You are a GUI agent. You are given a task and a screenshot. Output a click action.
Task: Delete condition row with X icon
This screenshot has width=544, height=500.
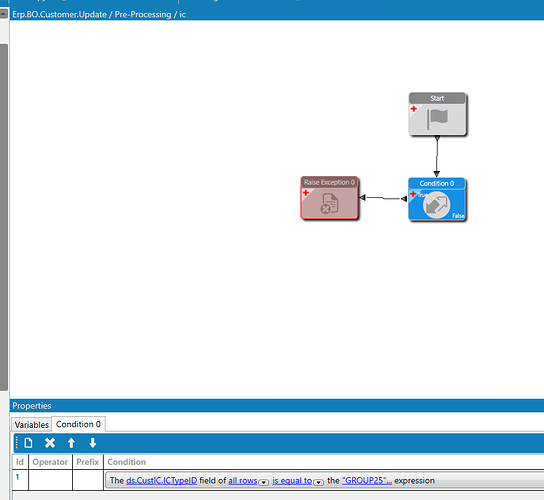[x=50, y=443]
